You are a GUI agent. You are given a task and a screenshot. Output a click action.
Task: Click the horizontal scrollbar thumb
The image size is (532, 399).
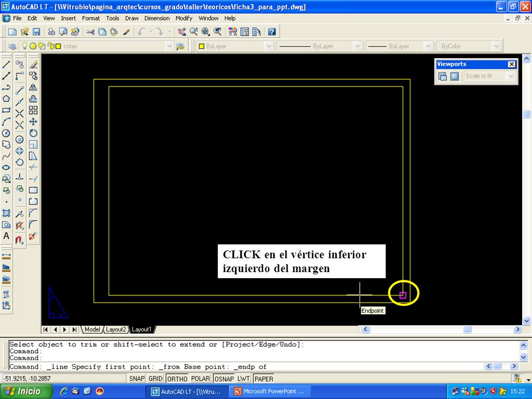(467, 329)
